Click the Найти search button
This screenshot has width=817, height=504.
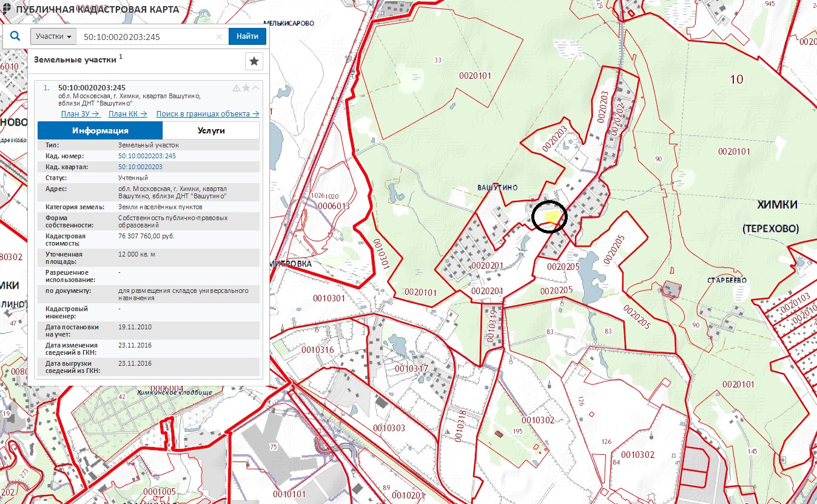click(247, 36)
